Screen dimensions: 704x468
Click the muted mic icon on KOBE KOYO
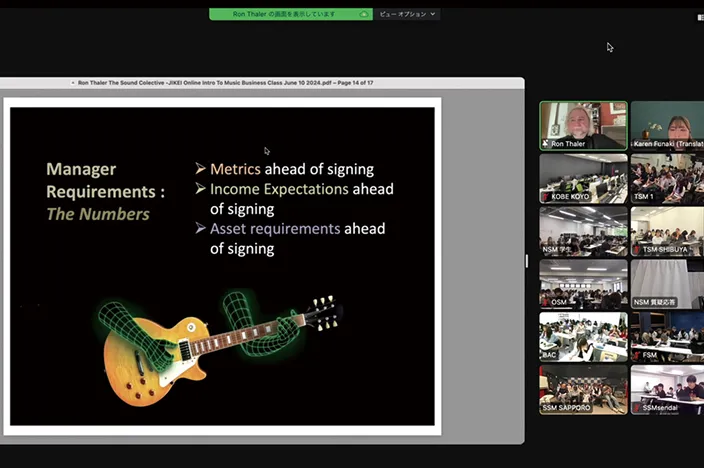tap(546, 197)
